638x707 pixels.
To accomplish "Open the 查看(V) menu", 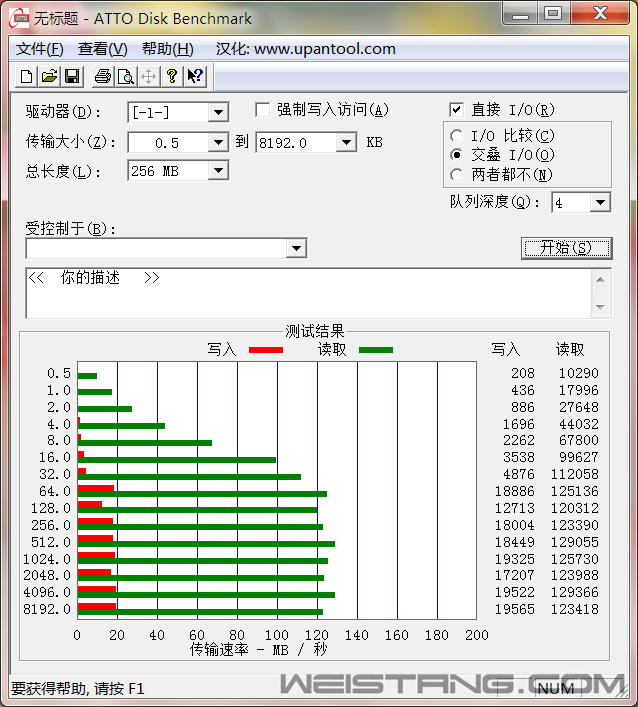I will (103, 49).
